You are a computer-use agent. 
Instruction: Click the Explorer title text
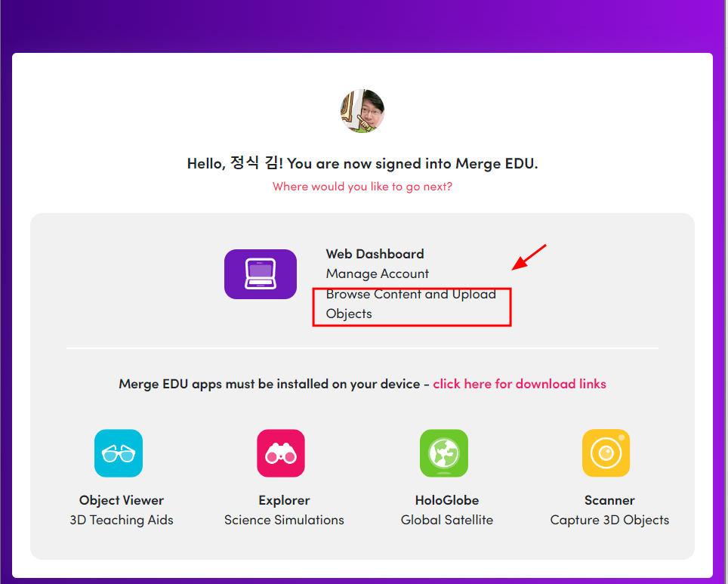coord(284,500)
